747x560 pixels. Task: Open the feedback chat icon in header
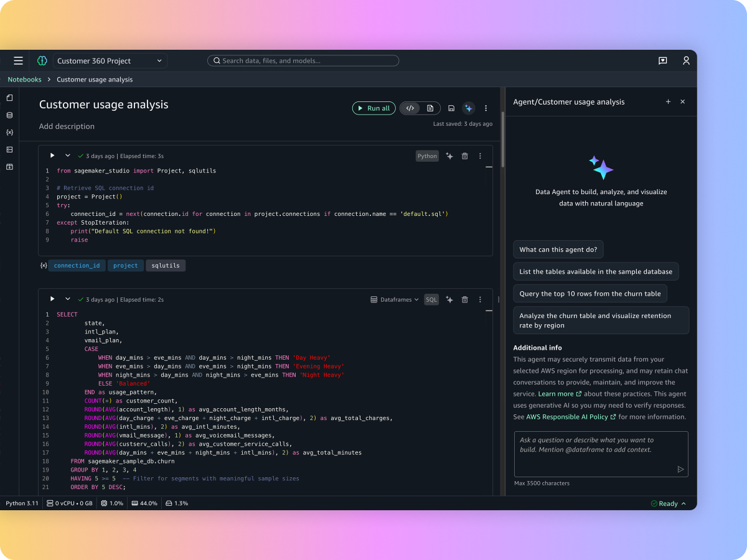663,61
